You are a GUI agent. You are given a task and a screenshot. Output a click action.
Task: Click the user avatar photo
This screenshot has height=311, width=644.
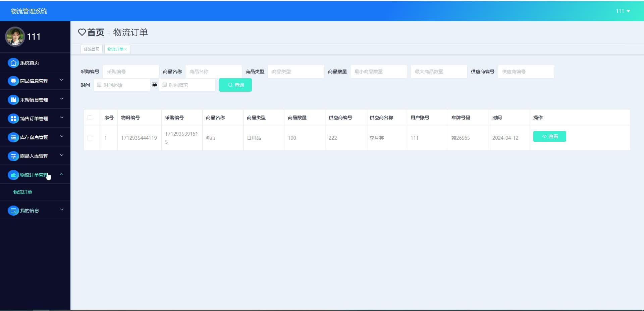tap(15, 37)
